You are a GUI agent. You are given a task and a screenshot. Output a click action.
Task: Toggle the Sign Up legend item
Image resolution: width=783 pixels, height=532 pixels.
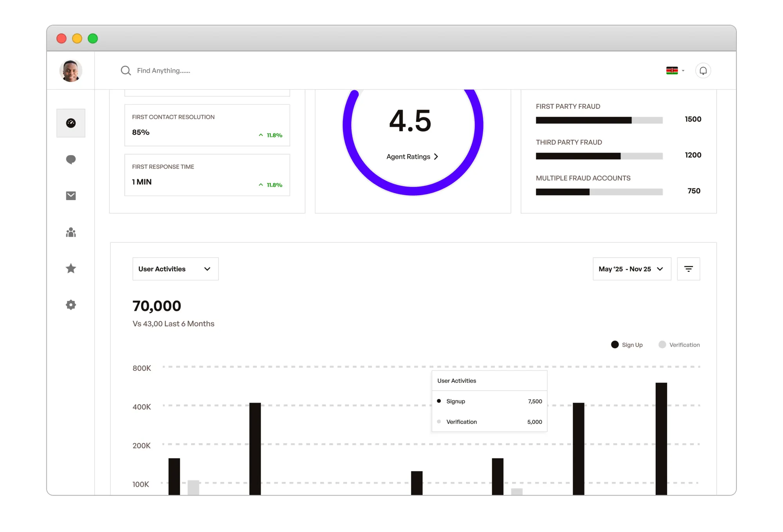coord(627,345)
